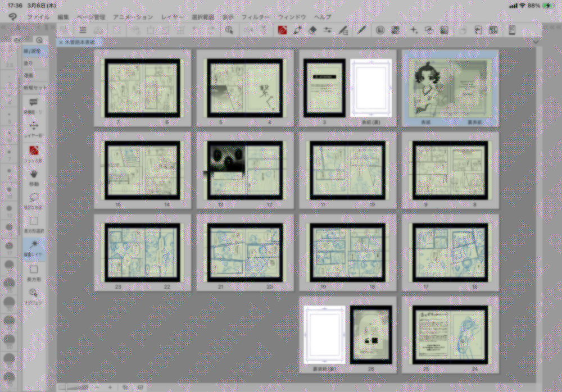Viewport: 562px width, 392px height.
Task: Open the Clip Studio logo menu
Action: 12,17
